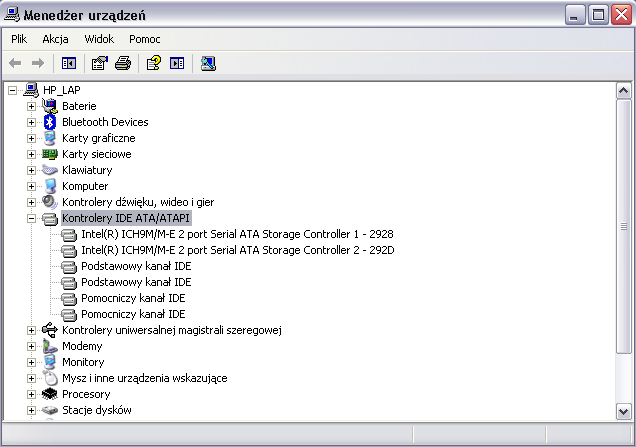Expand the Karty graficzne node
This screenshot has width=636, height=447.
31,138
